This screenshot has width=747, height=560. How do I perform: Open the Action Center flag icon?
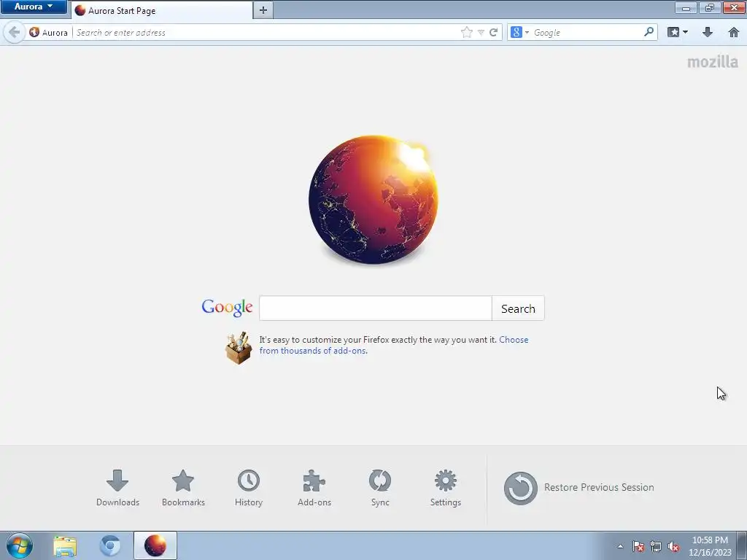coord(638,546)
